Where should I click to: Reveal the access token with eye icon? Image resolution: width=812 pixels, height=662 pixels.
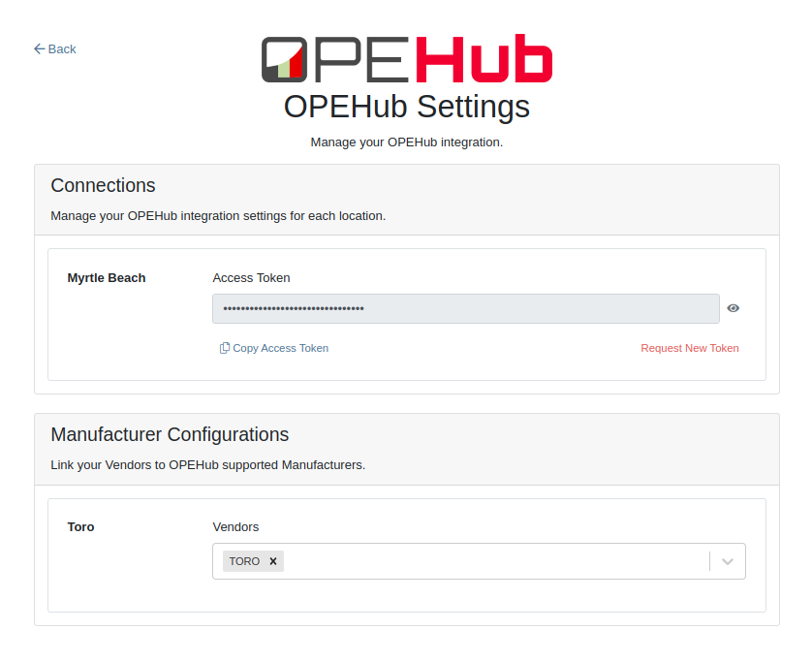click(733, 308)
